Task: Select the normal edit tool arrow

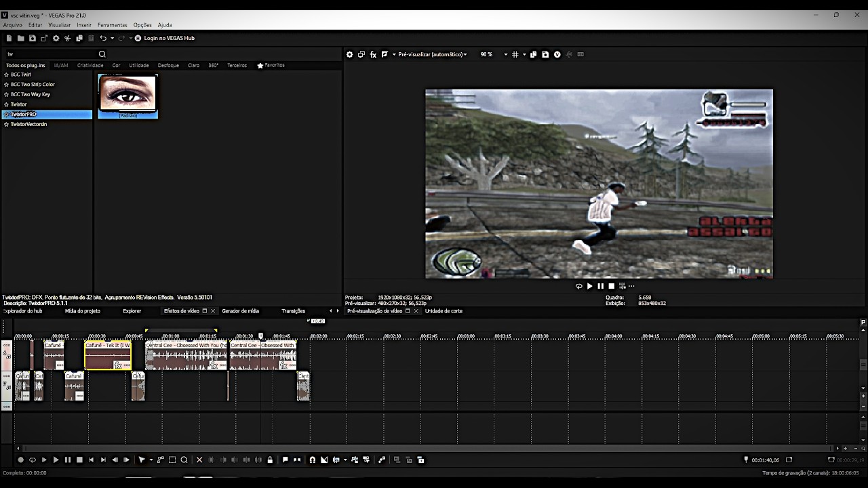Action: (x=141, y=460)
